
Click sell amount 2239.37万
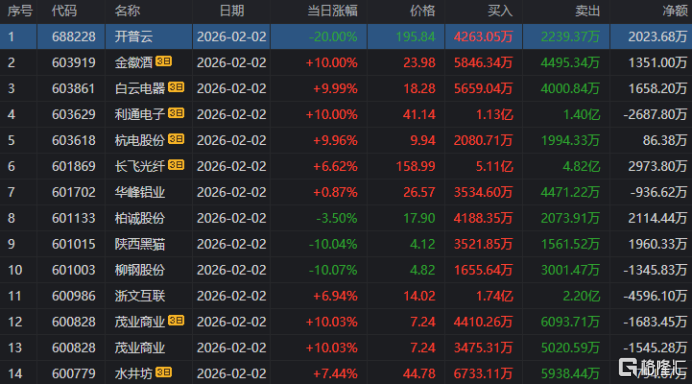570,37
